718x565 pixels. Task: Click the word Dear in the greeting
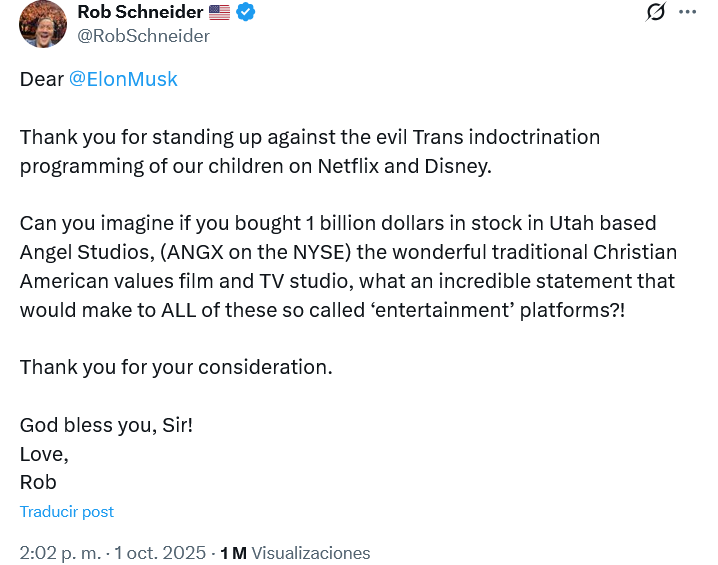tap(41, 79)
